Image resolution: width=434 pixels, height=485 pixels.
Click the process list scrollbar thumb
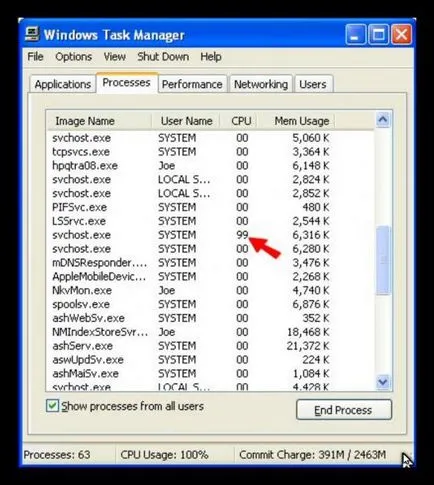tap(383, 260)
